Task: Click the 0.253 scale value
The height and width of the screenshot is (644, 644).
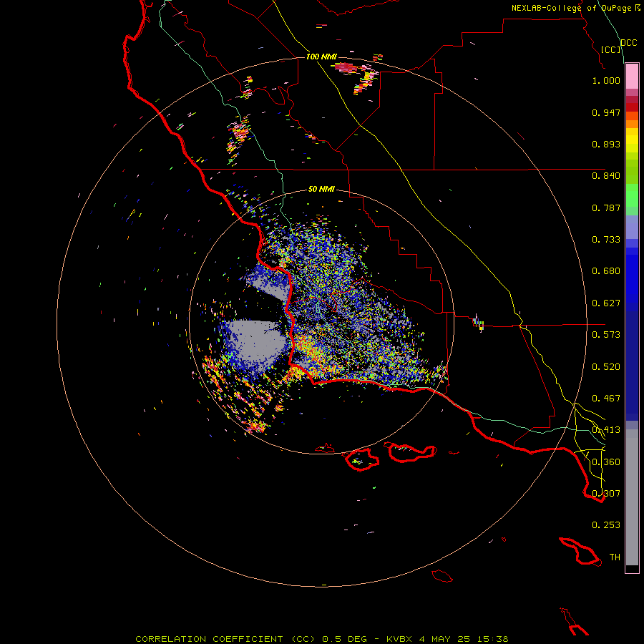Action: coord(606,525)
